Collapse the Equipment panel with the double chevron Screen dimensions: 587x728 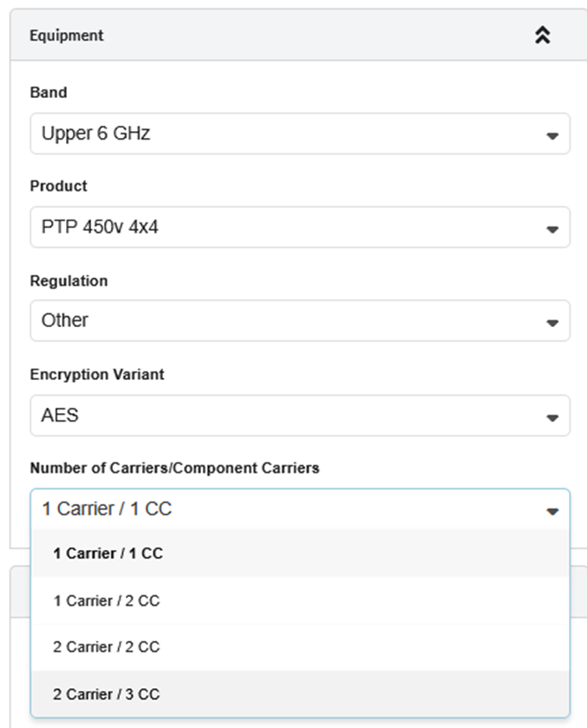point(543,36)
